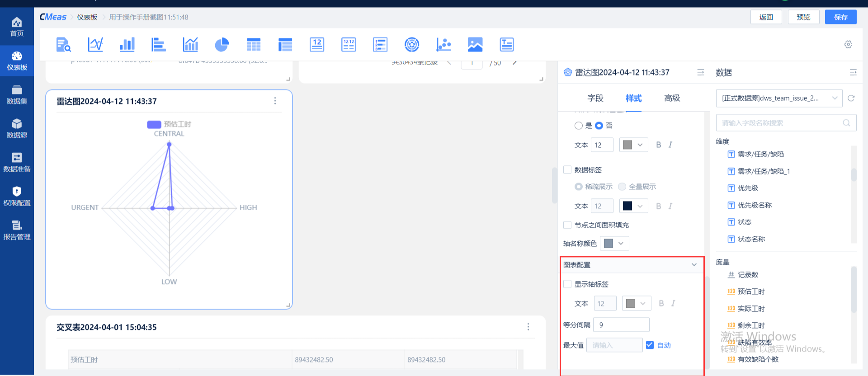
Task: Select dimension field 优先级名称
Action: [755, 205]
